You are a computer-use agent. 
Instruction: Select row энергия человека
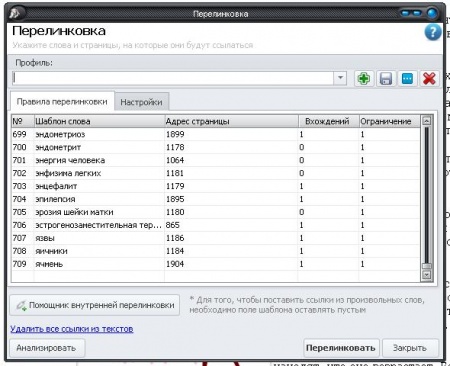point(215,160)
